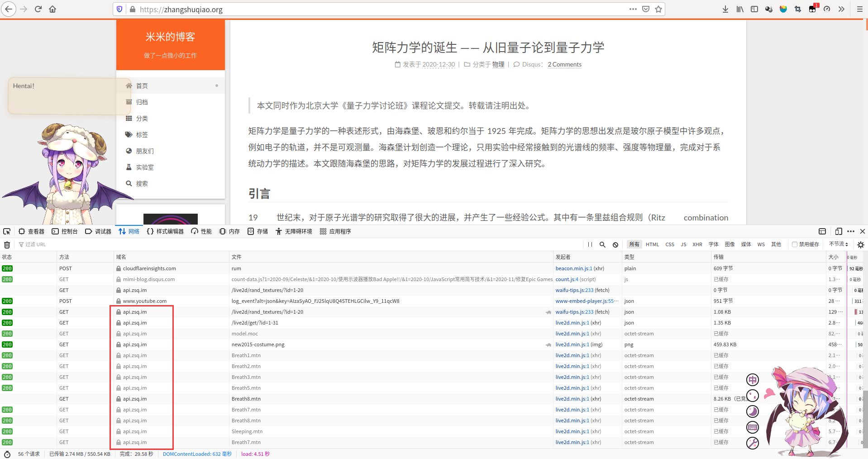Toggle the browser sidebar icon
The width and height of the screenshot is (868, 459).
point(754,9)
